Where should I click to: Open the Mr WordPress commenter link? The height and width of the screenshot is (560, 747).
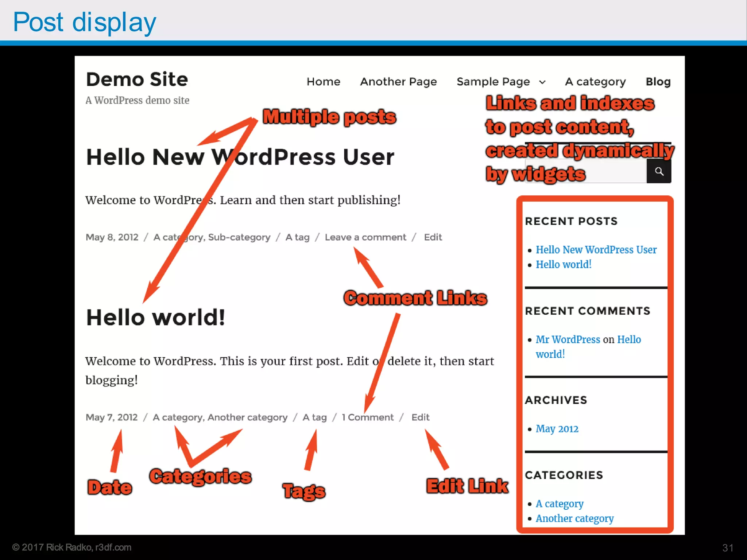(568, 339)
